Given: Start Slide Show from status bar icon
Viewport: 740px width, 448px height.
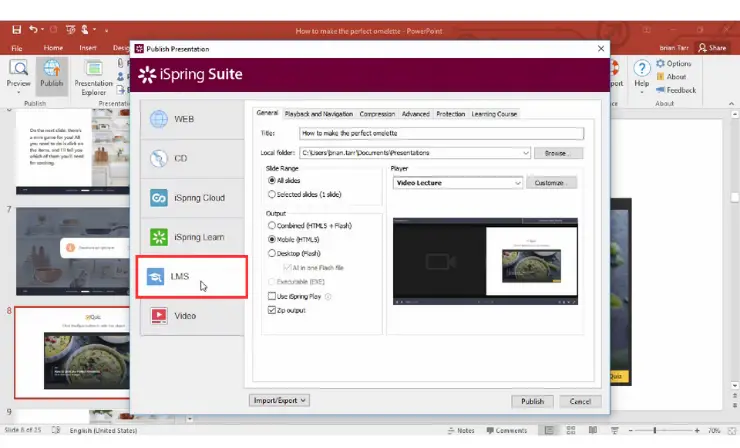Looking at the screenshot, I should (614, 431).
